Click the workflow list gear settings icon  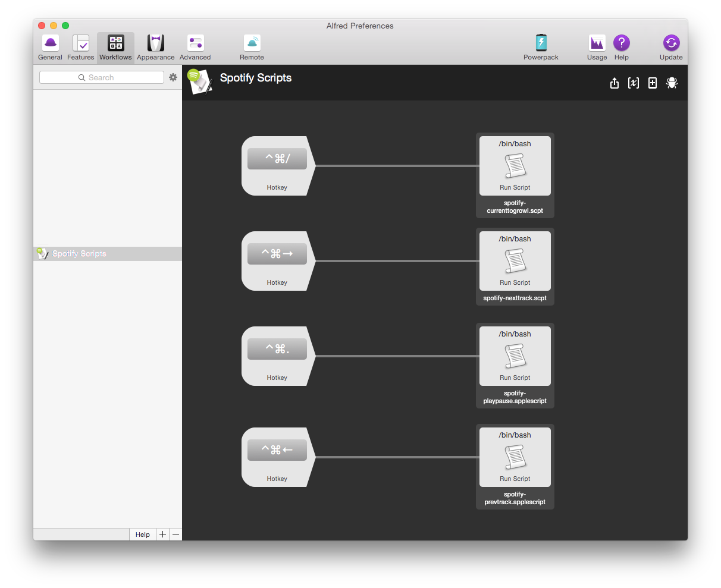(173, 77)
